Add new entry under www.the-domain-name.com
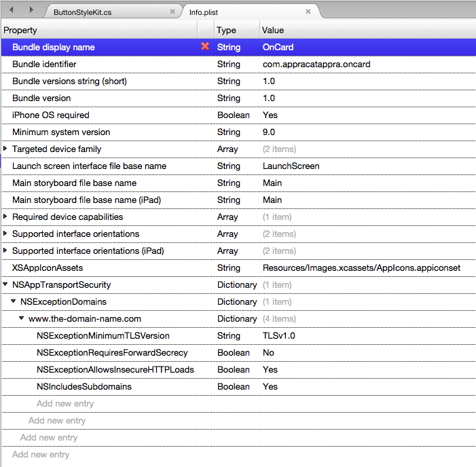476x467 pixels. [65, 404]
